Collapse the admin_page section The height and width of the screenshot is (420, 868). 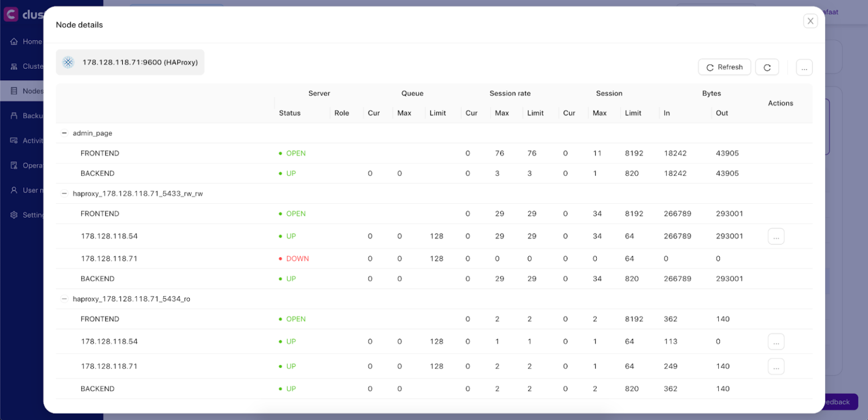pyautogui.click(x=64, y=133)
